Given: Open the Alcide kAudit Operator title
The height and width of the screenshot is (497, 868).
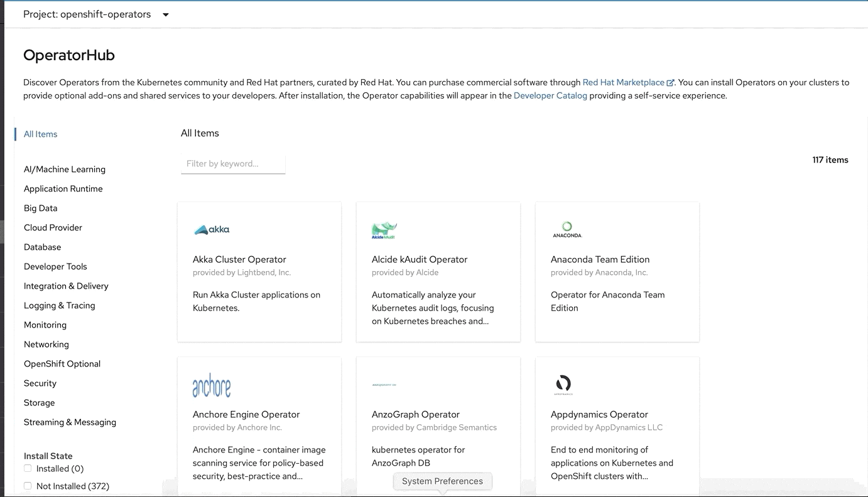Looking at the screenshot, I should (420, 260).
